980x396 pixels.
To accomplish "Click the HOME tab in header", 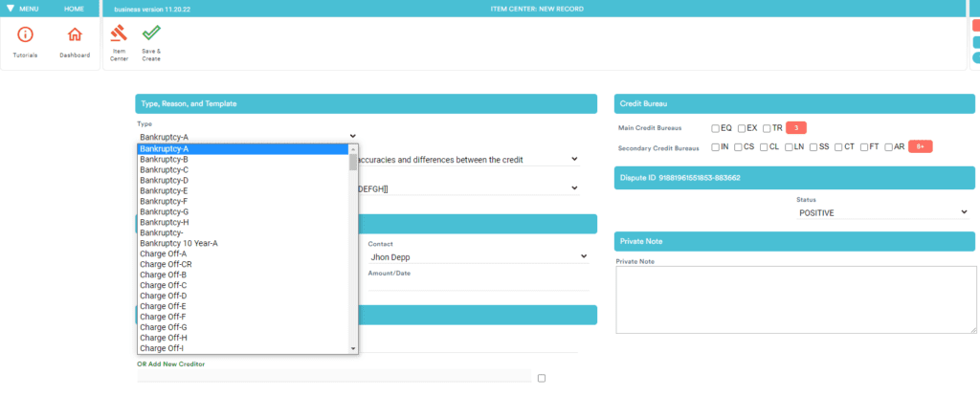I will pyautogui.click(x=74, y=9).
